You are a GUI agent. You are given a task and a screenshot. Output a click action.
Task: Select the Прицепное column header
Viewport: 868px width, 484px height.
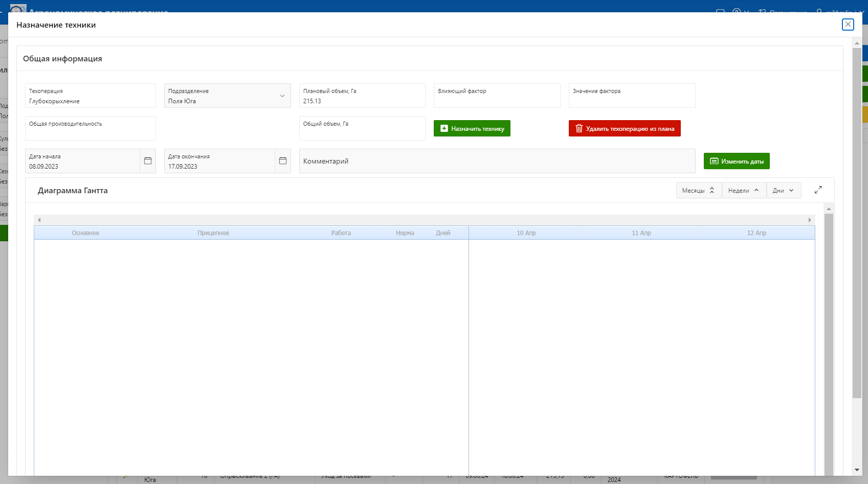point(213,233)
